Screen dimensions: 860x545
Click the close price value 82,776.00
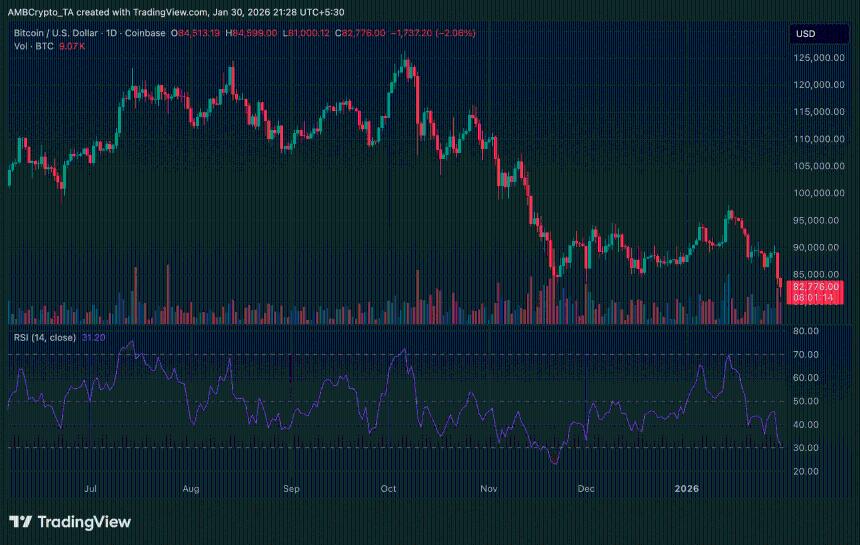pyautogui.click(x=364, y=33)
